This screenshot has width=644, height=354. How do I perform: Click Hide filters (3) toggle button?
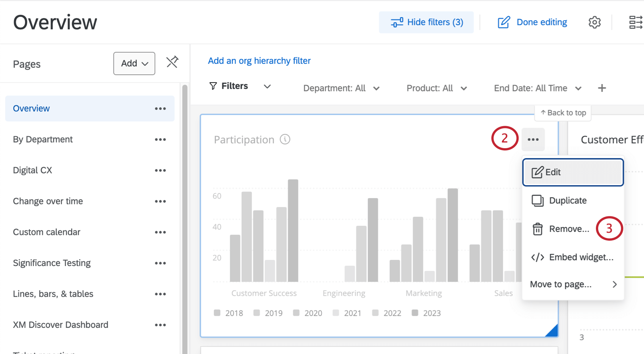[426, 22]
